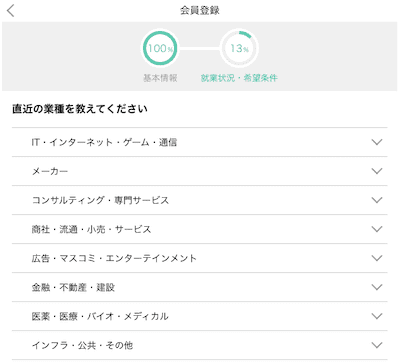Click the 100% 基本情報 progress circle
Viewport: 400px width, 362px height.
click(160, 48)
